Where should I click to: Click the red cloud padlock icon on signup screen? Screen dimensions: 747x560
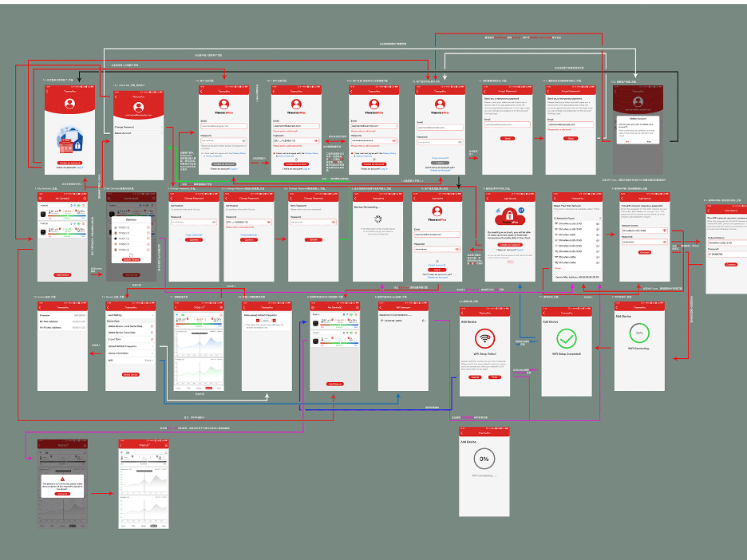coord(509,216)
